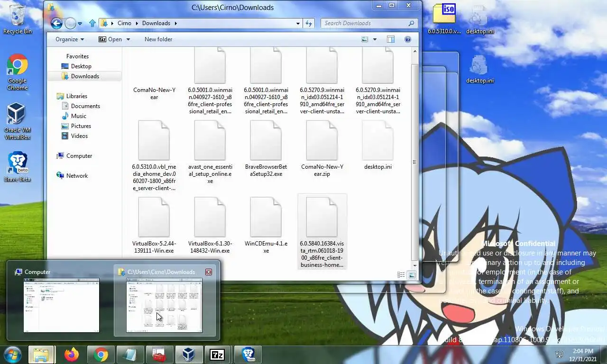Screen dimensions: 607x364
Task: Select VirtualBox-5.2.44-139111-Win.exe file
Action: click(x=154, y=226)
